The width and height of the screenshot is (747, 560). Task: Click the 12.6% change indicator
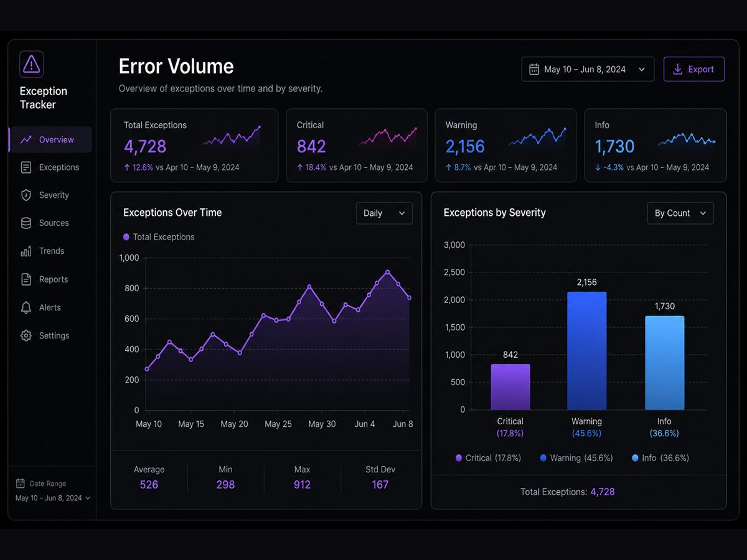pos(138,167)
